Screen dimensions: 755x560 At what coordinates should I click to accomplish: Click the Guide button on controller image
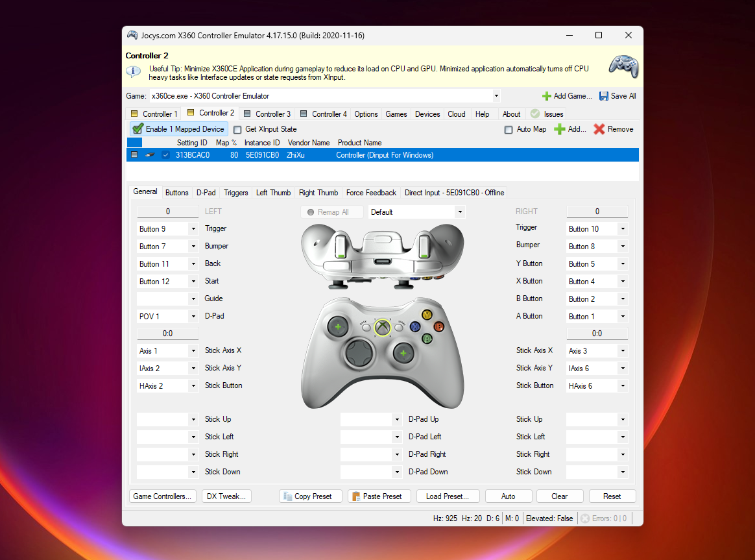[x=382, y=328]
